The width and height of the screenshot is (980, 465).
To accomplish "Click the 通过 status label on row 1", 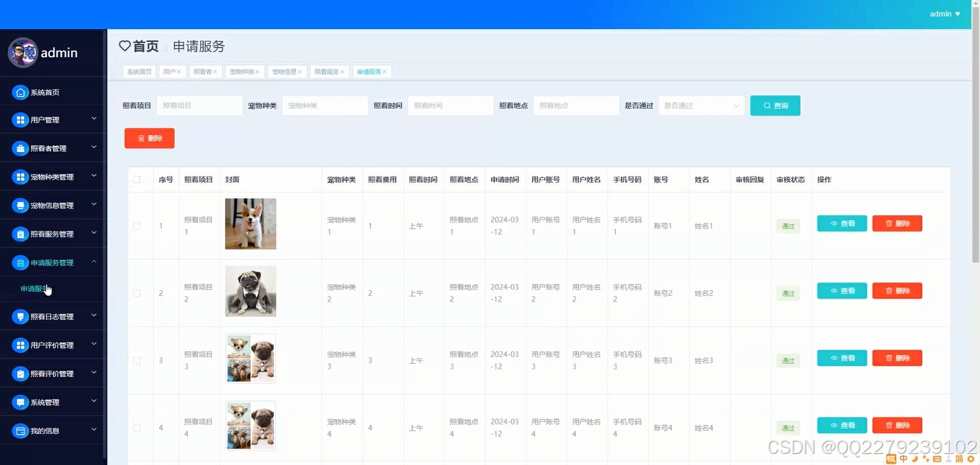I will click(787, 225).
